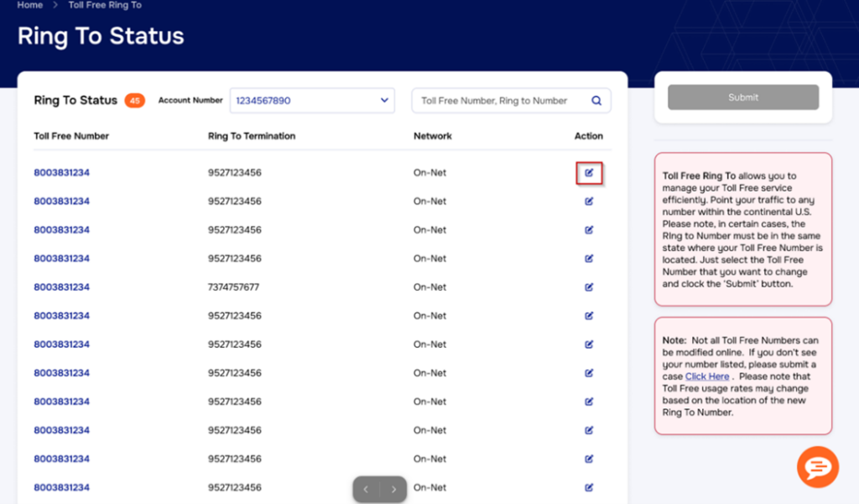The height and width of the screenshot is (504, 859).
Task: Click the Submit button
Action: point(743,97)
